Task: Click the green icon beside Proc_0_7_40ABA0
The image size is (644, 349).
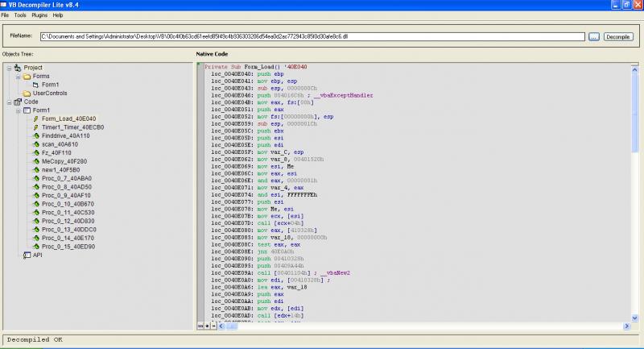Action: [x=36, y=178]
